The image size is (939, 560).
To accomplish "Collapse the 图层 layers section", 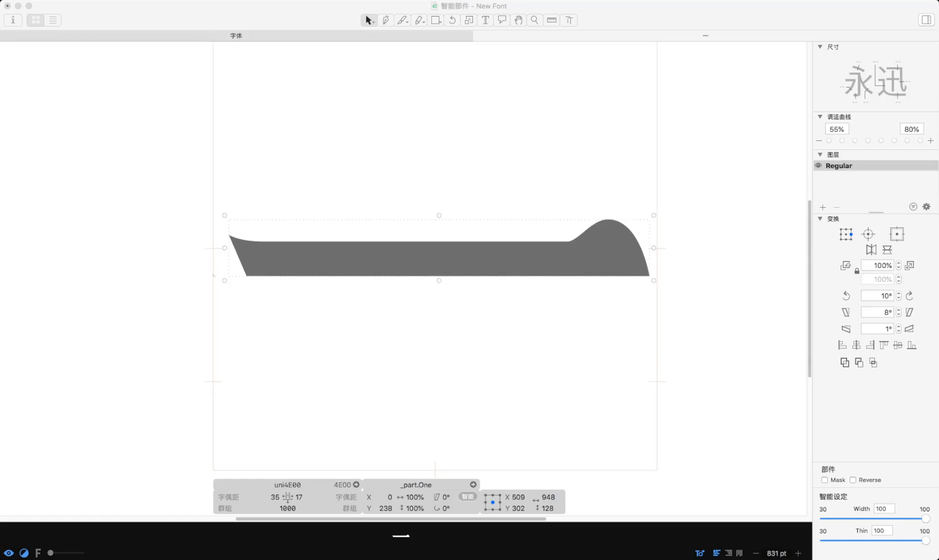I will tap(820, 155).
